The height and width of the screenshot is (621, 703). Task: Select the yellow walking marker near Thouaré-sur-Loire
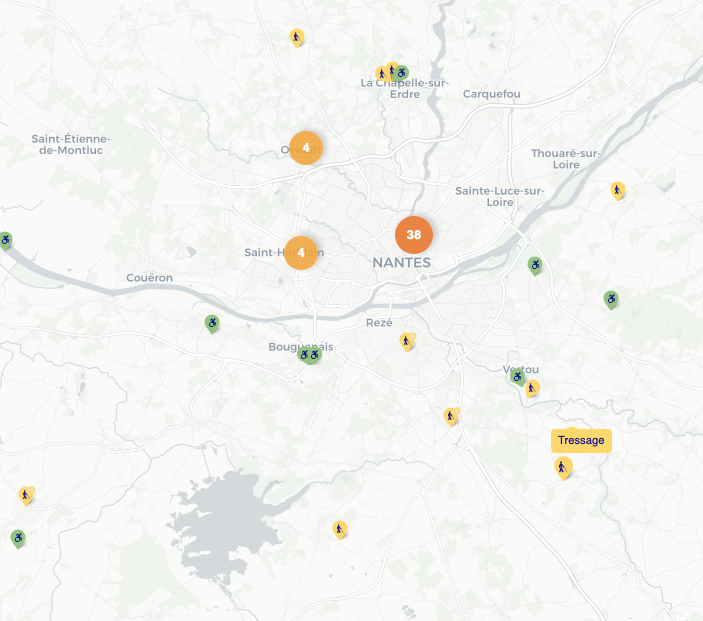tap(618, 189)
